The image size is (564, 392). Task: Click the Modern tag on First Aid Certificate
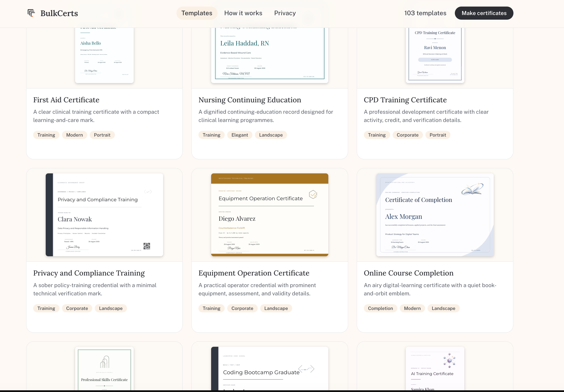click(x=75, y=135)
